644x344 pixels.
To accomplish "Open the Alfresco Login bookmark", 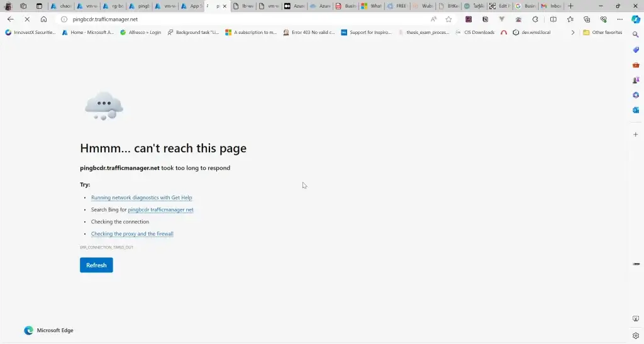I will (x=142, y=32).
